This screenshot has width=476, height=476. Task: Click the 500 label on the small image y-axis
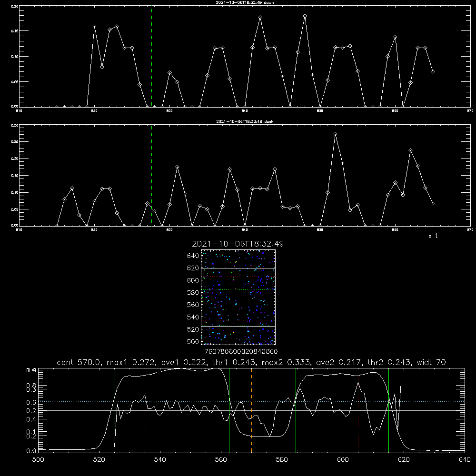click(193, 341)
